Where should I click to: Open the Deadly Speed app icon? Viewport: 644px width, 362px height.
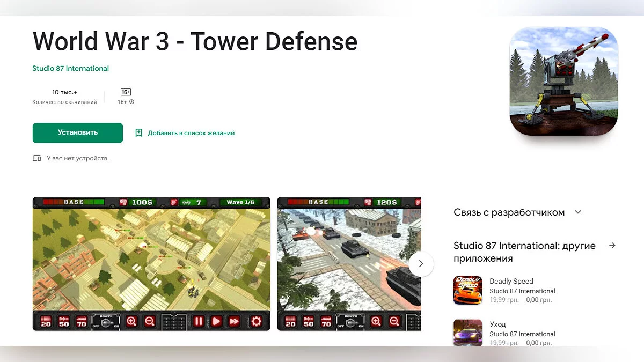(468, 290)
